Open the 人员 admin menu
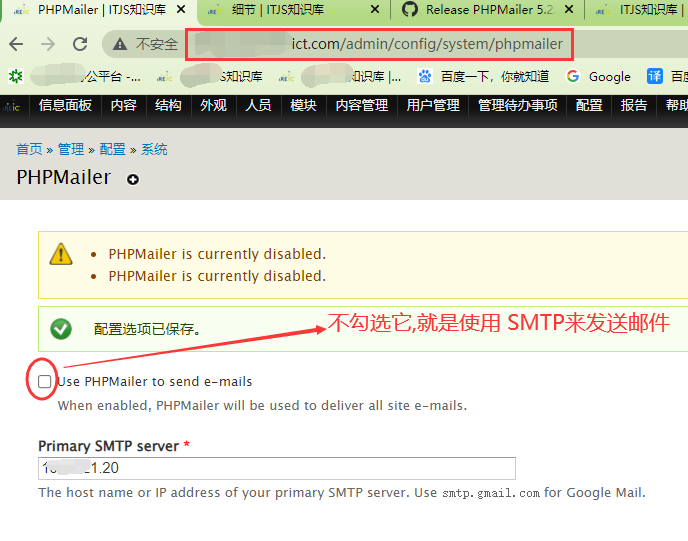688x541 pixels. point(258,105)
